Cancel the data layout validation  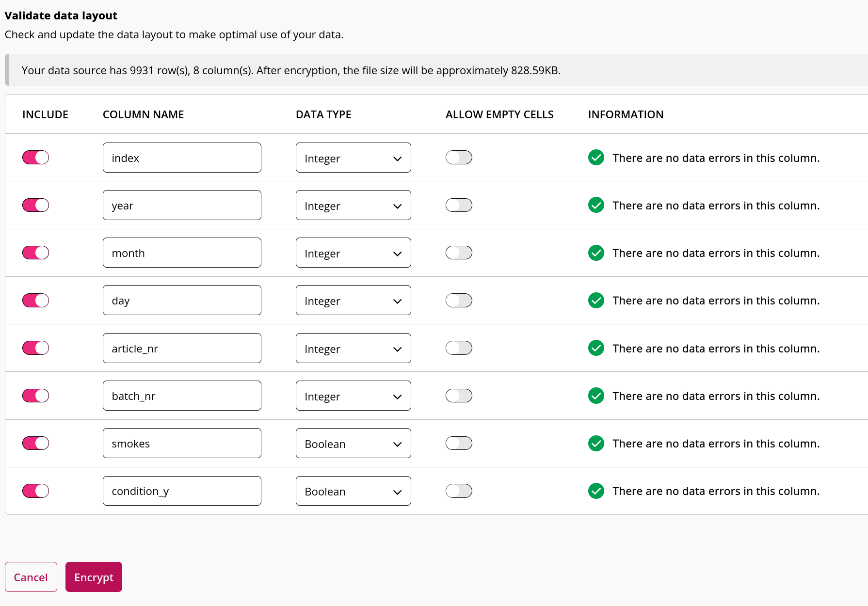31,577
